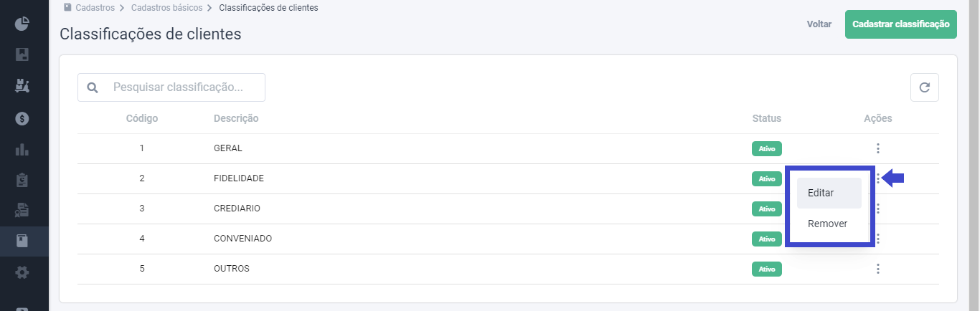
Task: Open the bar chart reports sidebar icon
Action: 22,150
